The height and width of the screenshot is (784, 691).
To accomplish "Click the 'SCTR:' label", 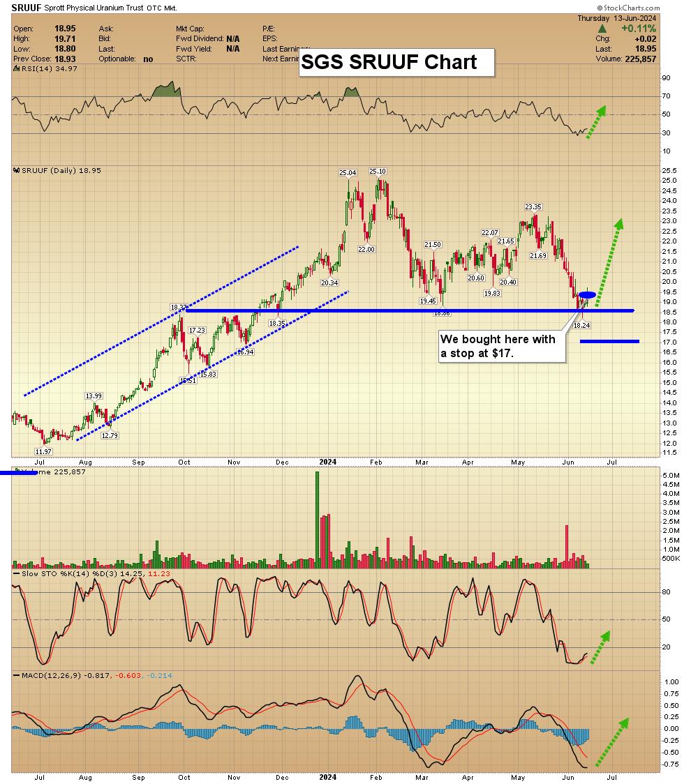I will point(186,59).
